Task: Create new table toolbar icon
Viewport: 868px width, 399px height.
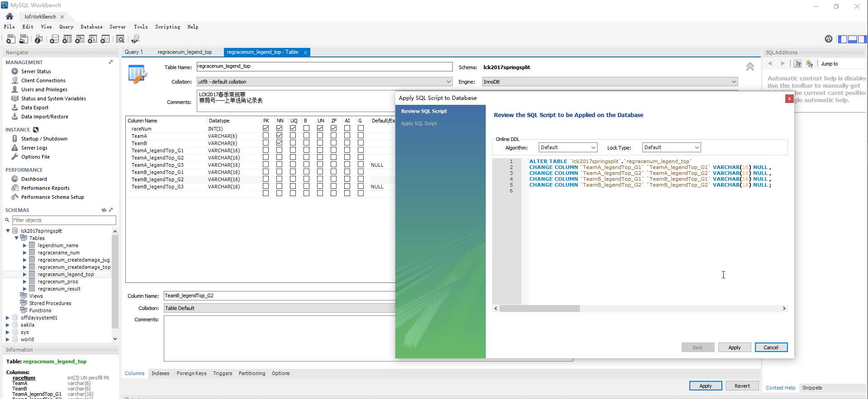Action: pos(67,39)
